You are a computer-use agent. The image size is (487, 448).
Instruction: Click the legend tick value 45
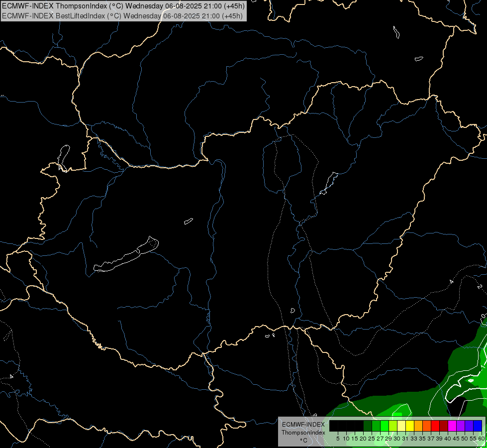pos(456,439)
